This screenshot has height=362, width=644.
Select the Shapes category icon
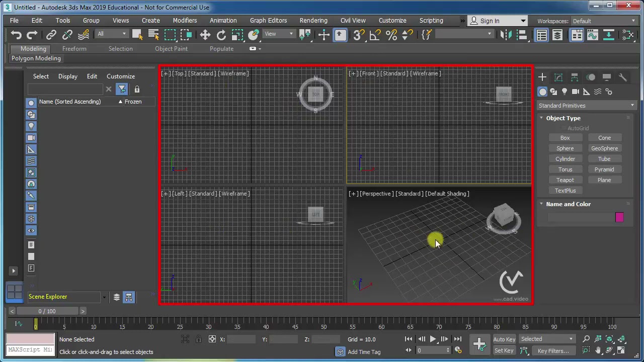553,92
